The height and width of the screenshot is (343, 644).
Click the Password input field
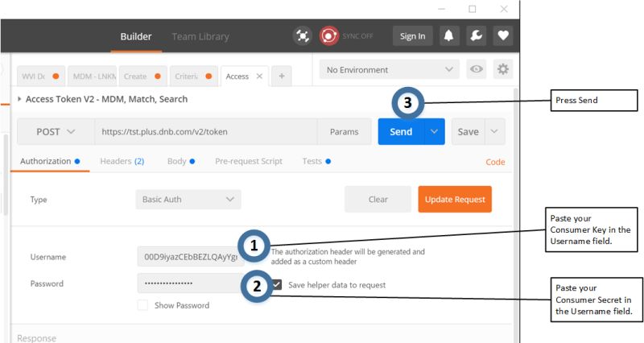190,283
